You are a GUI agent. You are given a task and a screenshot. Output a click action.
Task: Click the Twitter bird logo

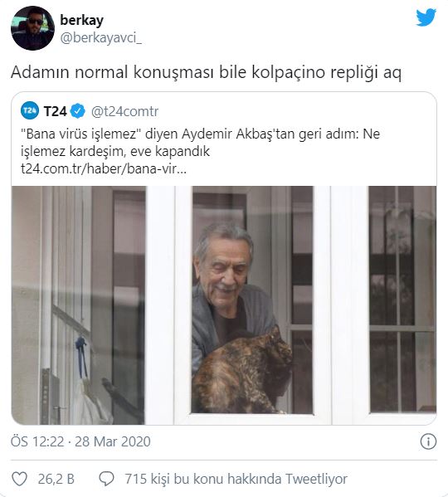point(426,17)
